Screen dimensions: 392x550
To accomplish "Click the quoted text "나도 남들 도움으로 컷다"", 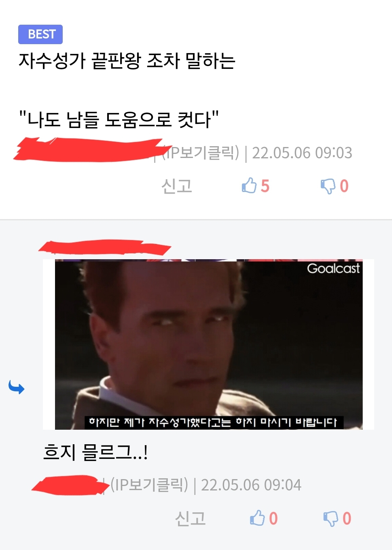I will tap(119, 119).
